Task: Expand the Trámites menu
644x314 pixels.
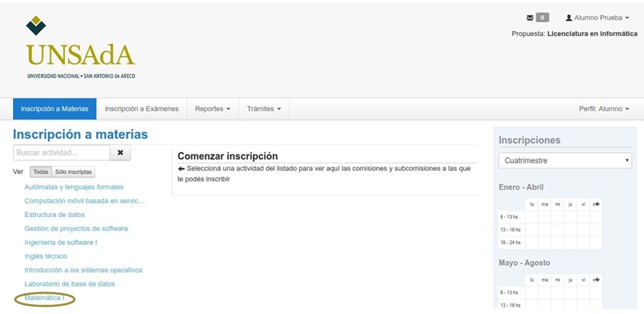Action: [x=264, y=109]
